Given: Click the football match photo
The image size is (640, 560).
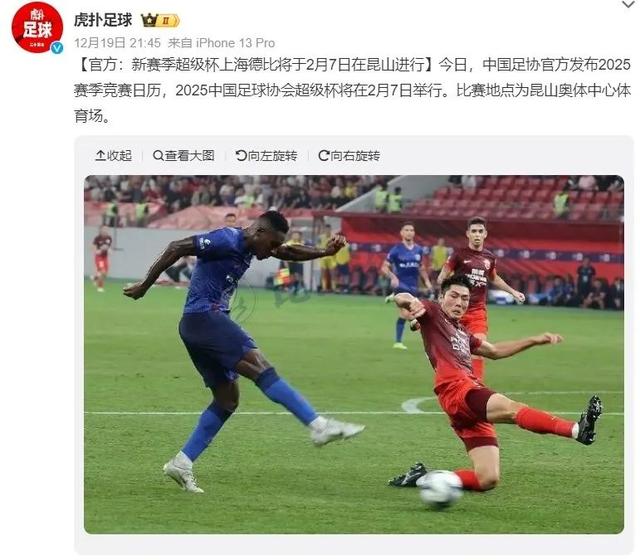Looking at the screenshot, I should coord(354,354).
